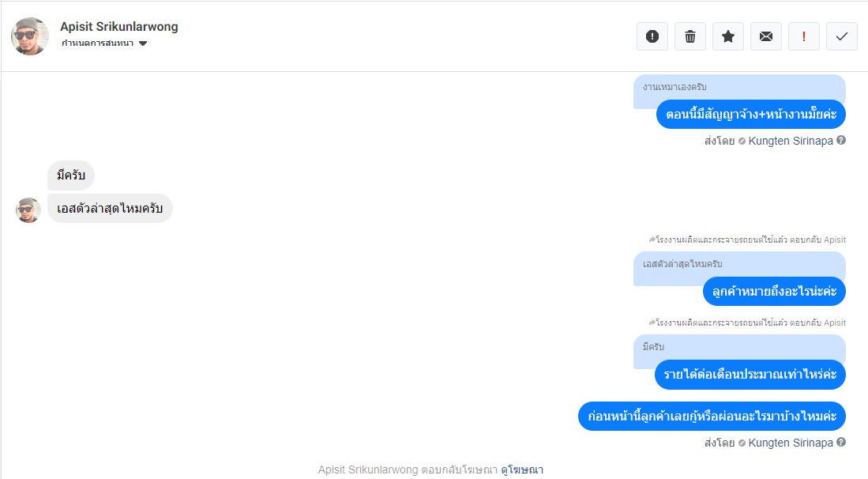Select small avatar beside เอสตัวล่าสุดไหมครับ message
868x479 pixels.
(28, 210)
